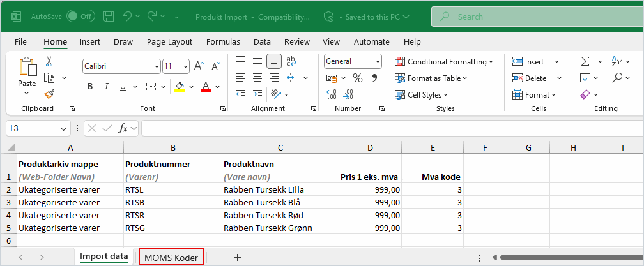Toggle Bold formatting button

pyautogui.click(x=90, y=86)
